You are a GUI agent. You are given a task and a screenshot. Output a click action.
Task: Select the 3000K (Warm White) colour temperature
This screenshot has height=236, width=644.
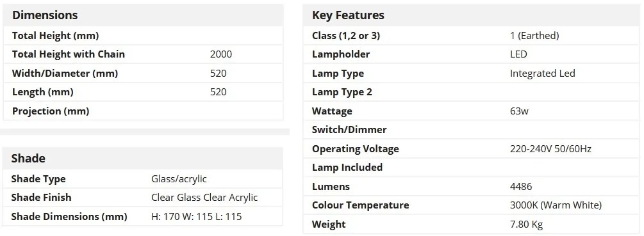click(x=556, y=205)
